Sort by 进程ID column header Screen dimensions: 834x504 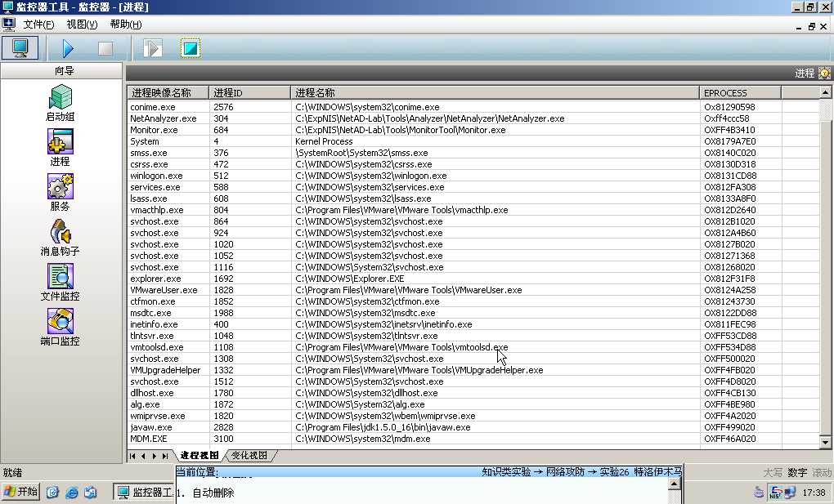coord(249,92)
